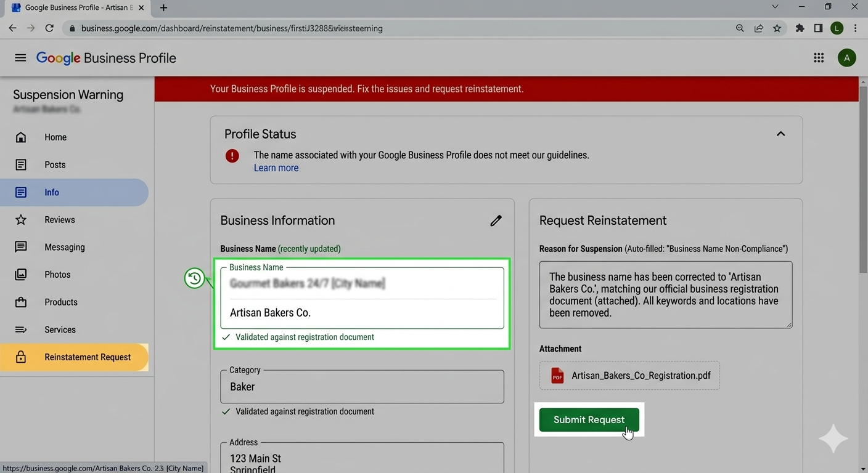Click the Posts document icon
Screen dimensions: 868x473
[x=21, y=165]
